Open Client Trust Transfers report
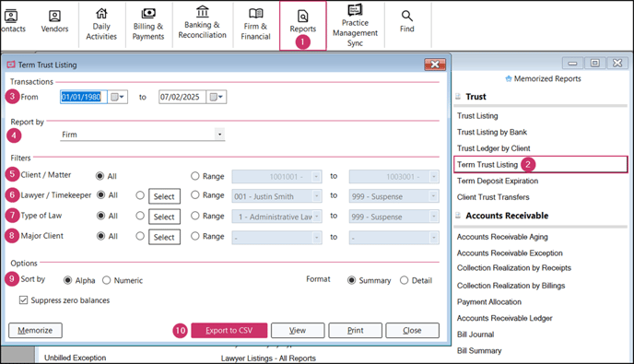 (x=493, y=197)
